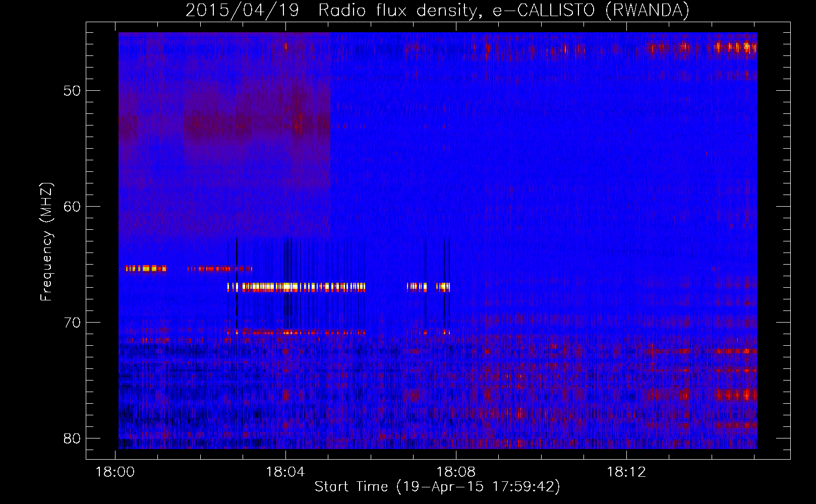Click the plot title mentioning e-CALLISTO (RWANDA)
The height and width of the screenshot is (504, 816).
tap(437, 10)
